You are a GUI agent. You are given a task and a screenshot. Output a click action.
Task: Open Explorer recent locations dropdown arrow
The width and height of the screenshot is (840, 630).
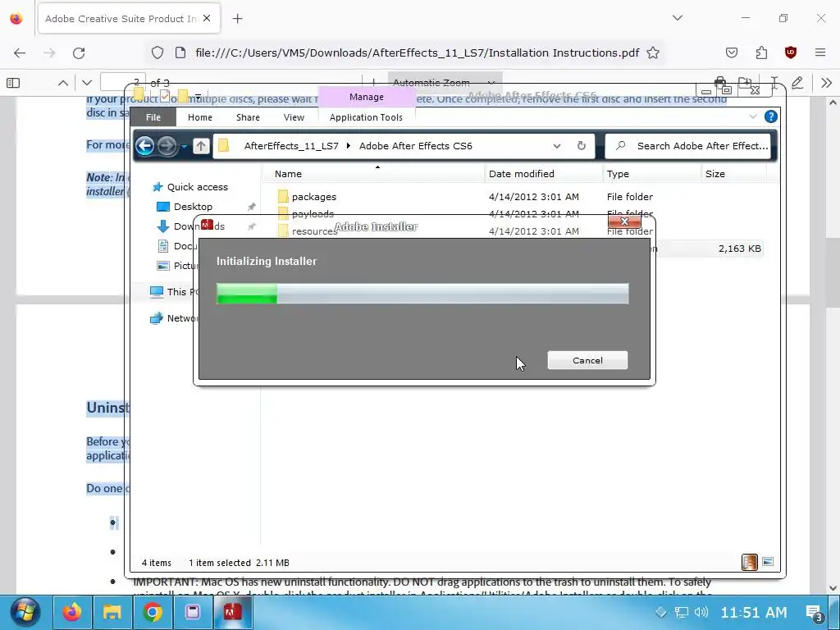click(x=184, y=146)
